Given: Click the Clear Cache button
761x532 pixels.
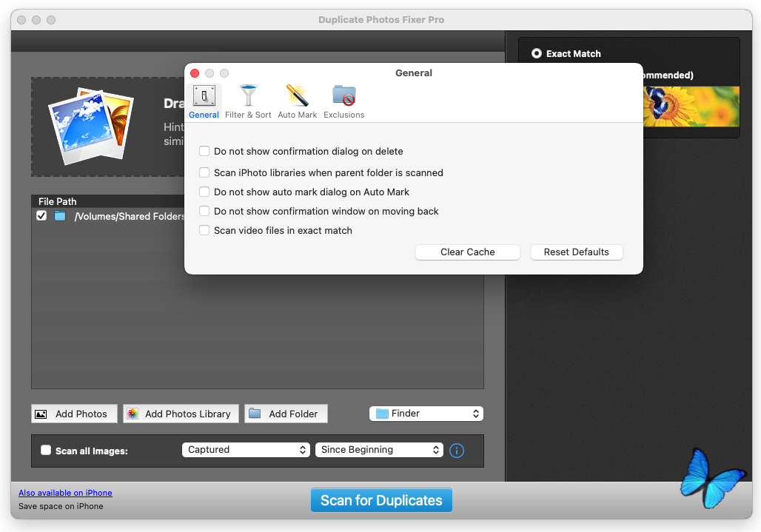Looking at the screenshot, I should click(x=467, y=252).
